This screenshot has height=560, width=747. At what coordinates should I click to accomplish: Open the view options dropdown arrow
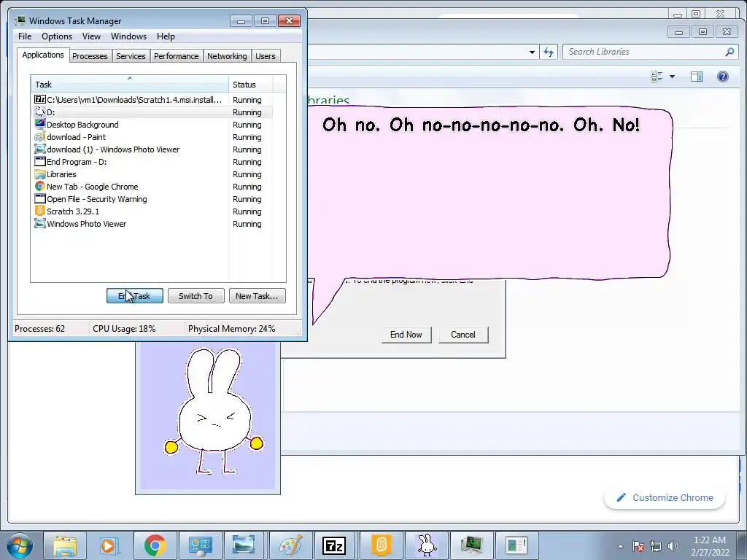[x=672, y=77]
